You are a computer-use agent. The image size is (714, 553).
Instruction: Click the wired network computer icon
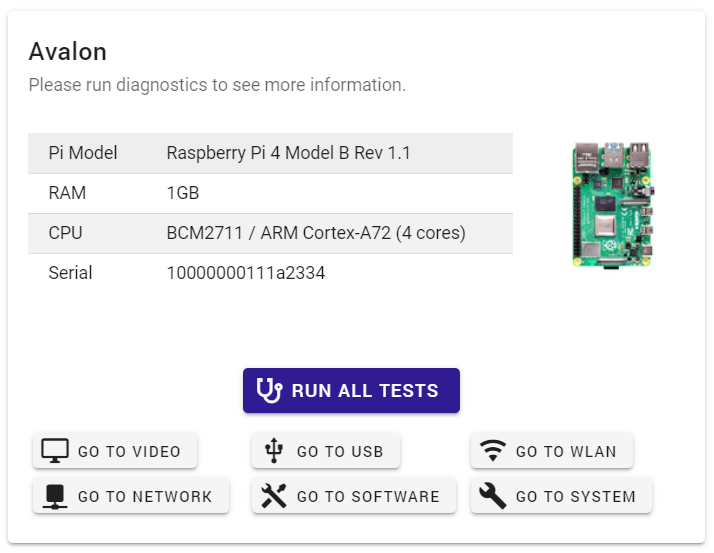55,496
